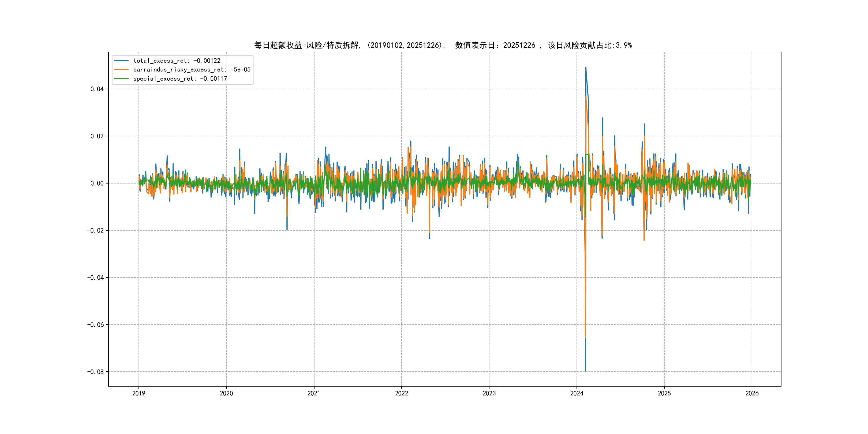Click the tallest blue spike peak in 2024
868x434 pixels.
[x=586, y=68]
